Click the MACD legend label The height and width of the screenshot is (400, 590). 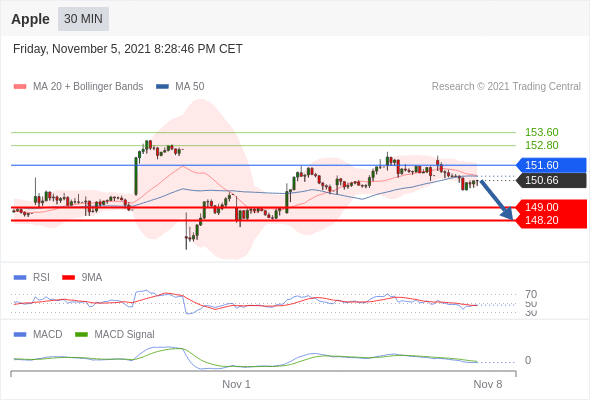[x=48, y=335]
